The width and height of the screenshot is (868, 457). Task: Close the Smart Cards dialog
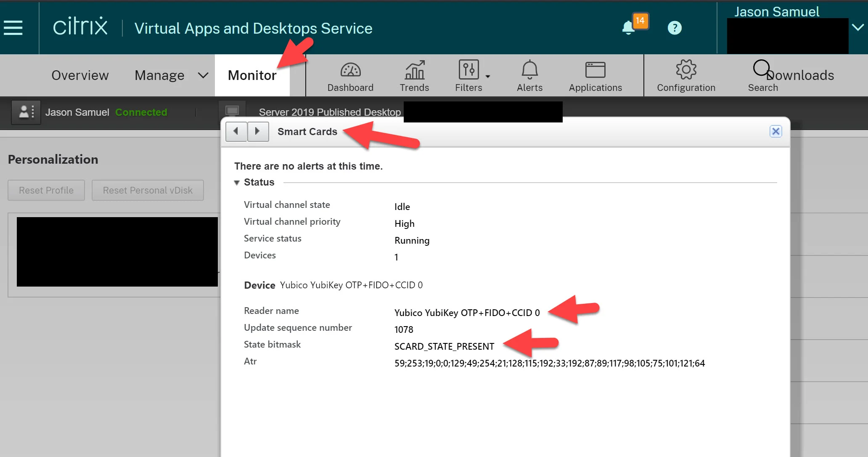point(775,131)
